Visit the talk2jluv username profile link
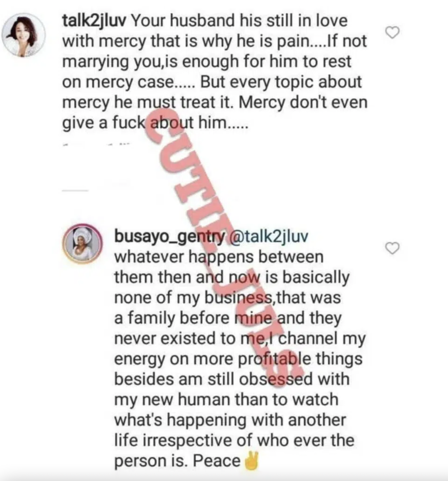The image size is (448, 481). pyautogui.click(x=94, y=21)
